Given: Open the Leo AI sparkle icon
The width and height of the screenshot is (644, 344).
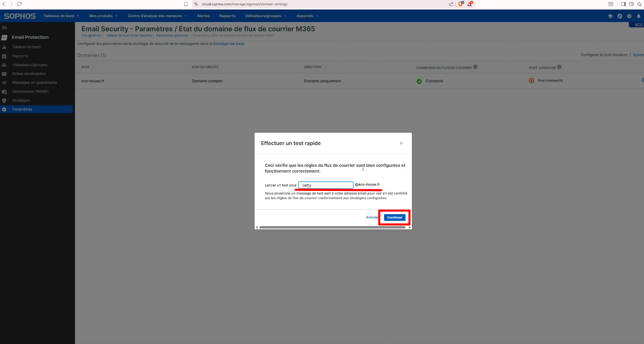Looking at the screenshot, I should tap(639, 4).
